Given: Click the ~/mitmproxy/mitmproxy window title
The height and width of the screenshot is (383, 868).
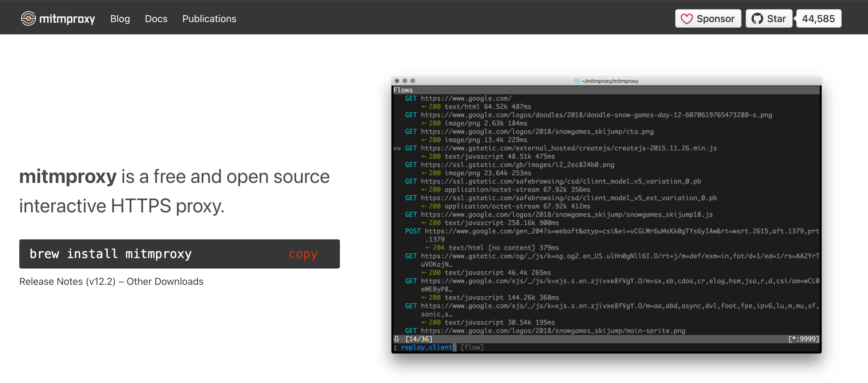Looking at the screenshot, I should click(x=610, y=81).
